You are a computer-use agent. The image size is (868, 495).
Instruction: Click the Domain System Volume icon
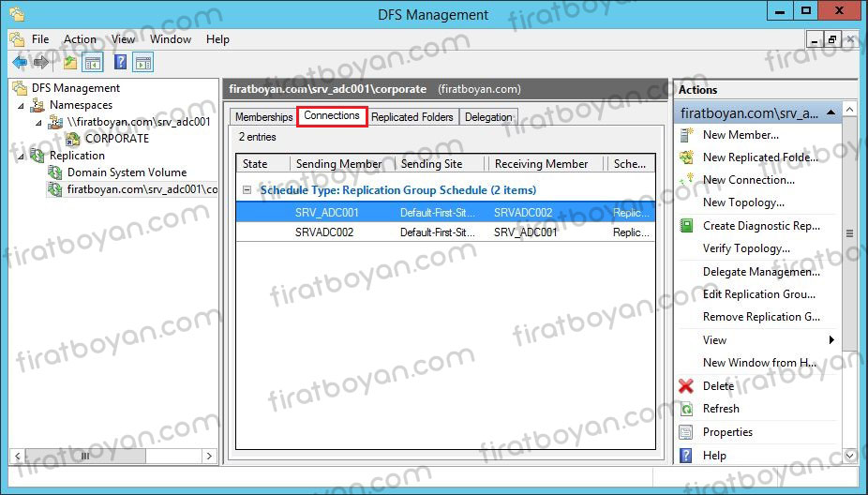(55, 172)
